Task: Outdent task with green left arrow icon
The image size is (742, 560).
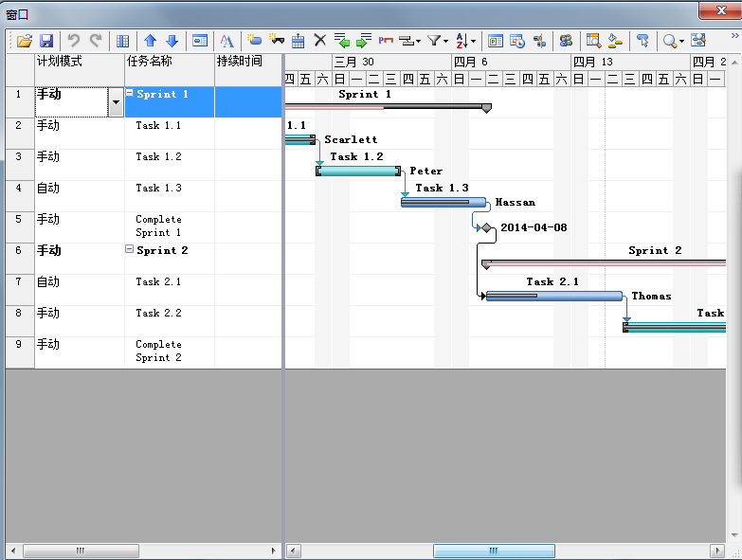Action: click(x=342, y=41)
